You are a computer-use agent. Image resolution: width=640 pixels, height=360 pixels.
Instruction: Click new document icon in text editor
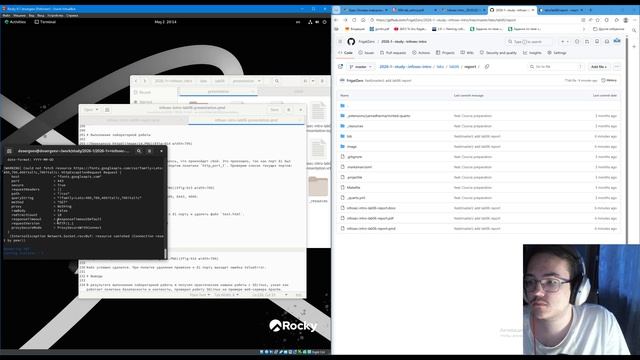(x=107, y=109)
